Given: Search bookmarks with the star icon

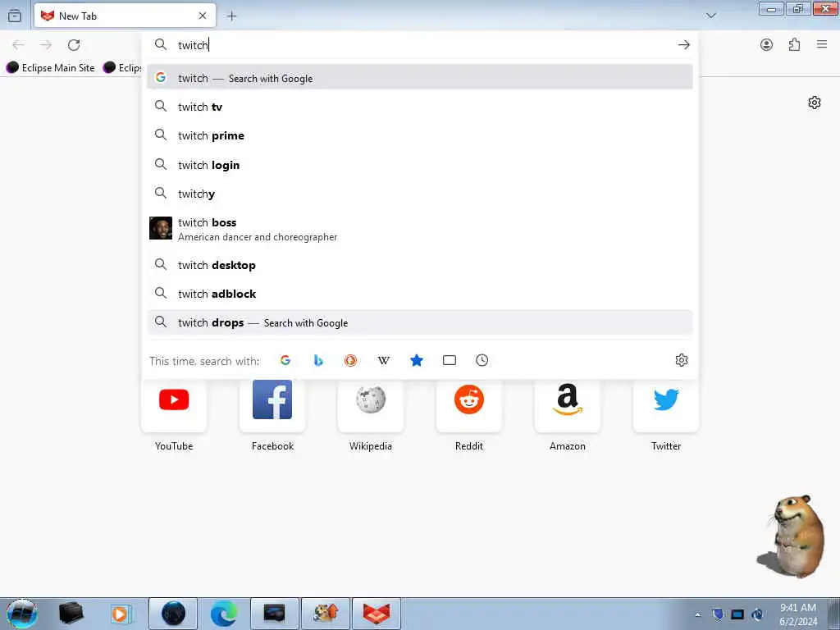Looking at the screenshot, I should click(x=416, y=361).
